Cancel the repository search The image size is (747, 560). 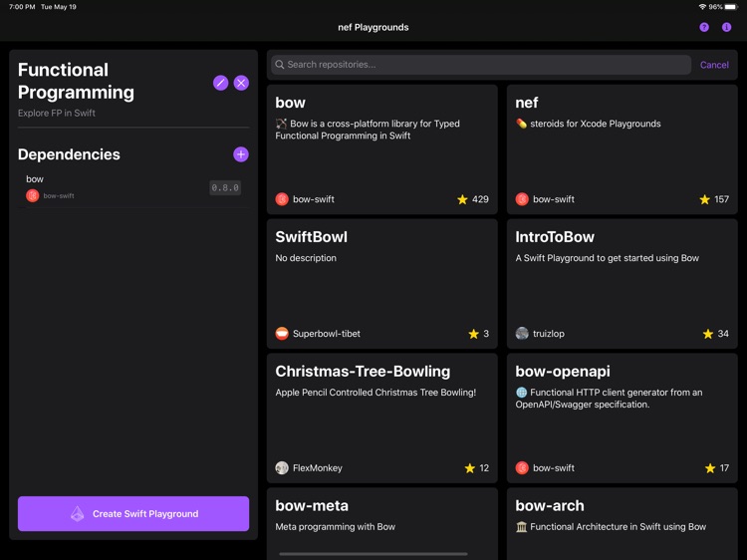714,65
